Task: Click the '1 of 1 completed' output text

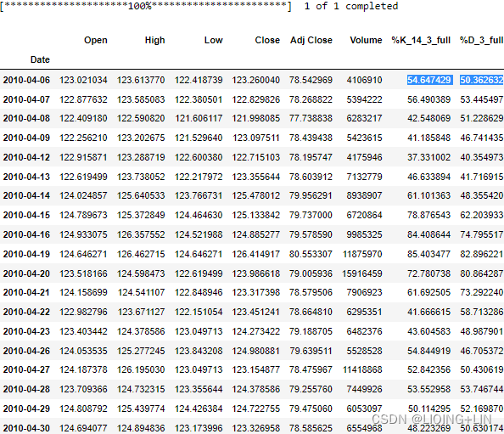Action: pos(351,6)
